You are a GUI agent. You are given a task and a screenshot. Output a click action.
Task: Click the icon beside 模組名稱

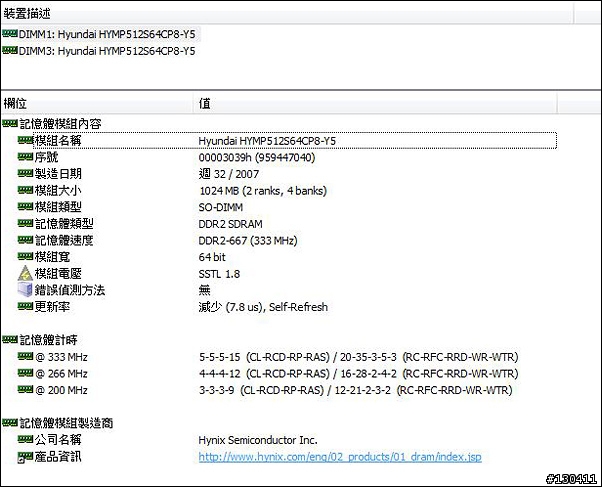pos(25,141)
